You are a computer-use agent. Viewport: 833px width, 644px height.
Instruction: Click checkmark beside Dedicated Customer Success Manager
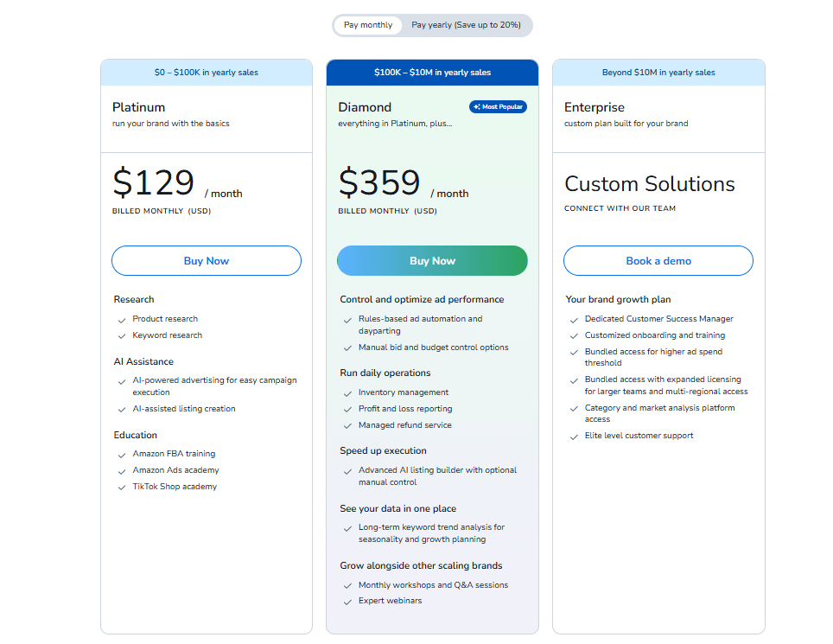tap(575, 320)
